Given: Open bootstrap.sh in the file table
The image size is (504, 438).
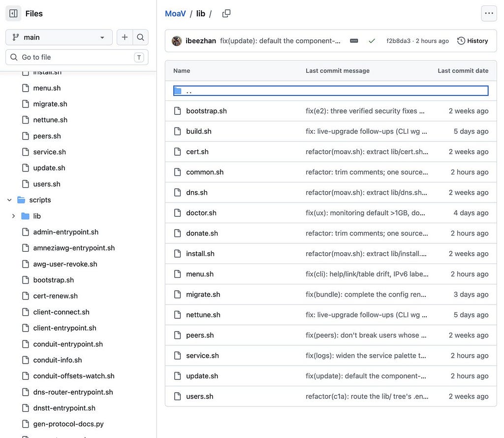Looking at the screenshot, I should tap(206, 111).
